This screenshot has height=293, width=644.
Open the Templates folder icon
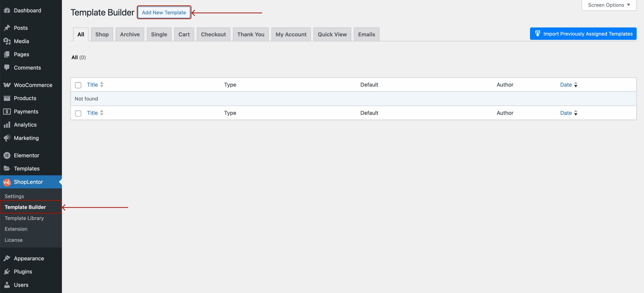pyautogui.click(x=7, y=168)
